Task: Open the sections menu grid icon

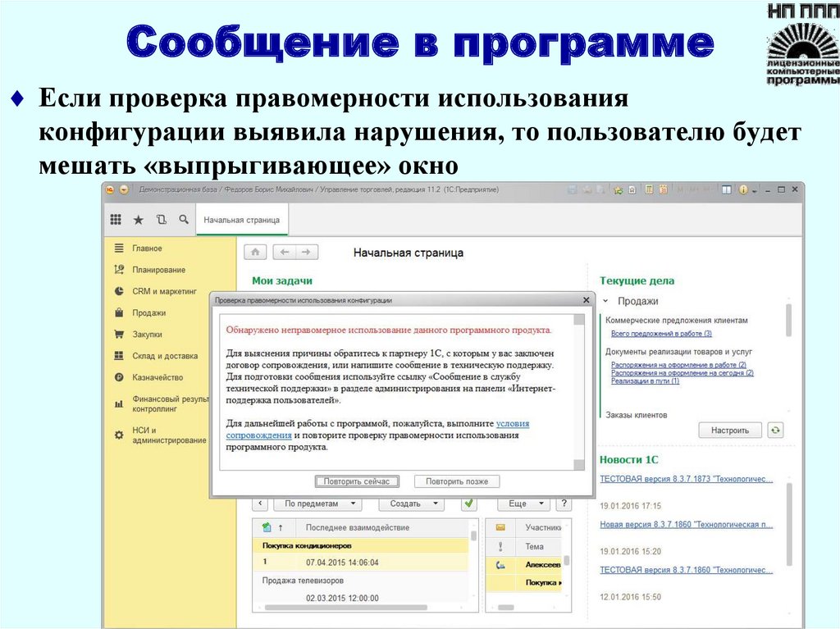Action: [x=116, y=219]
